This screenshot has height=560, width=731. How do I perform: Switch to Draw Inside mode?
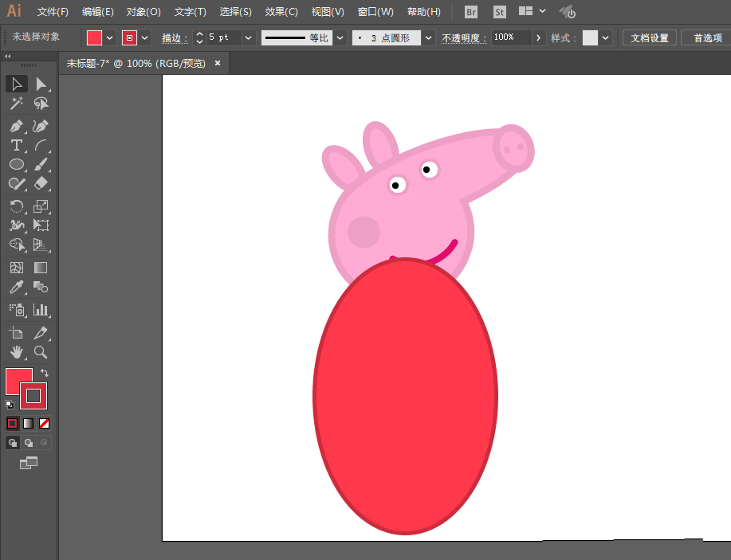[44, 443]
